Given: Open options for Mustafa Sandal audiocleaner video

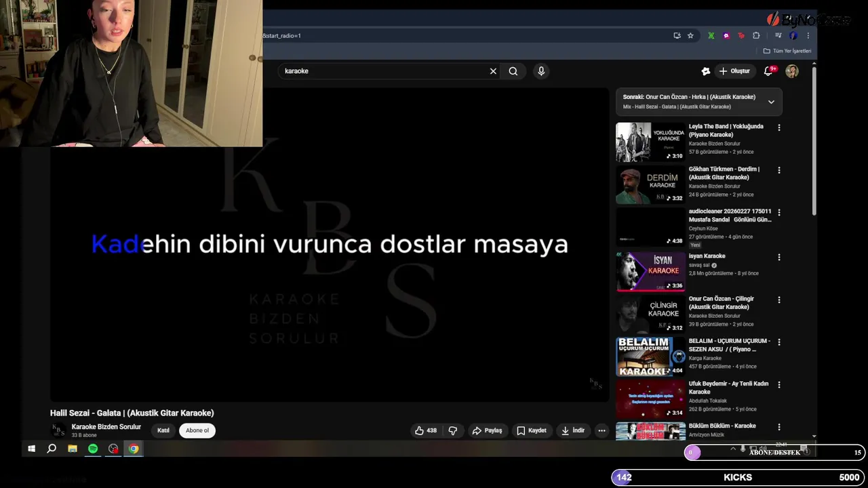Looking at the screenshot, I should (x=778, y=212).
